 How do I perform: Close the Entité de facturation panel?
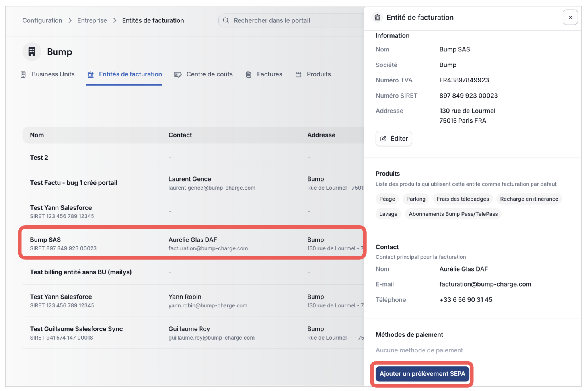[570, 18]
